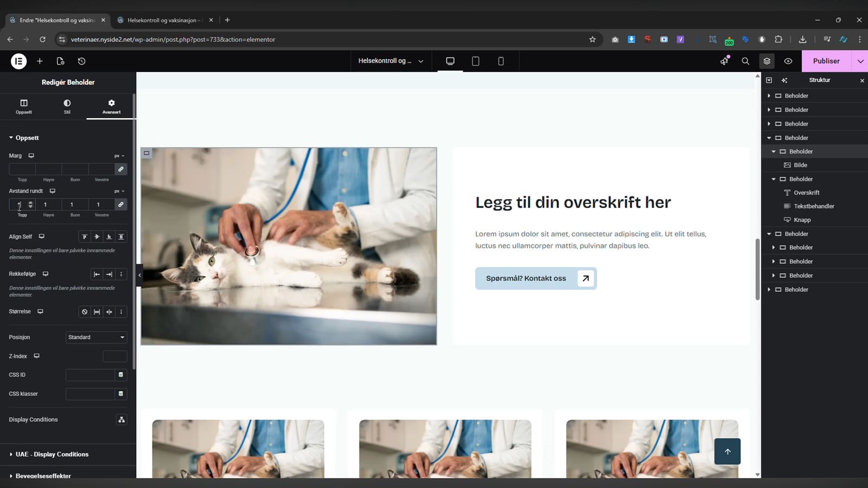Toggle responsive device icon for Z-Index
This screenshot has height=488, width=868.
[36, 356]
